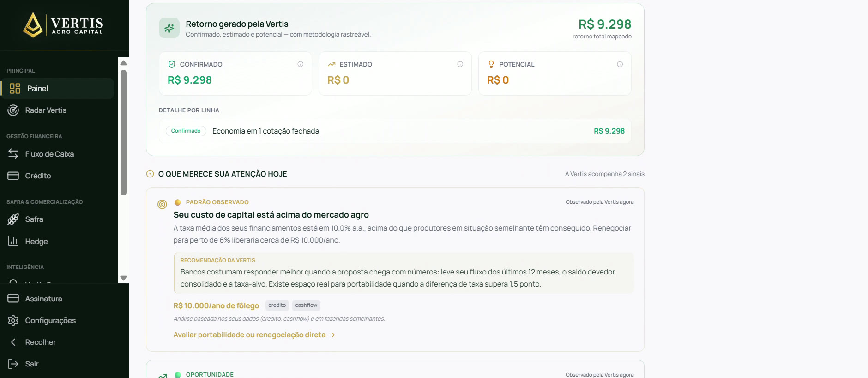
Task: Click the Crédito card icon
Action: coord(13,176)
